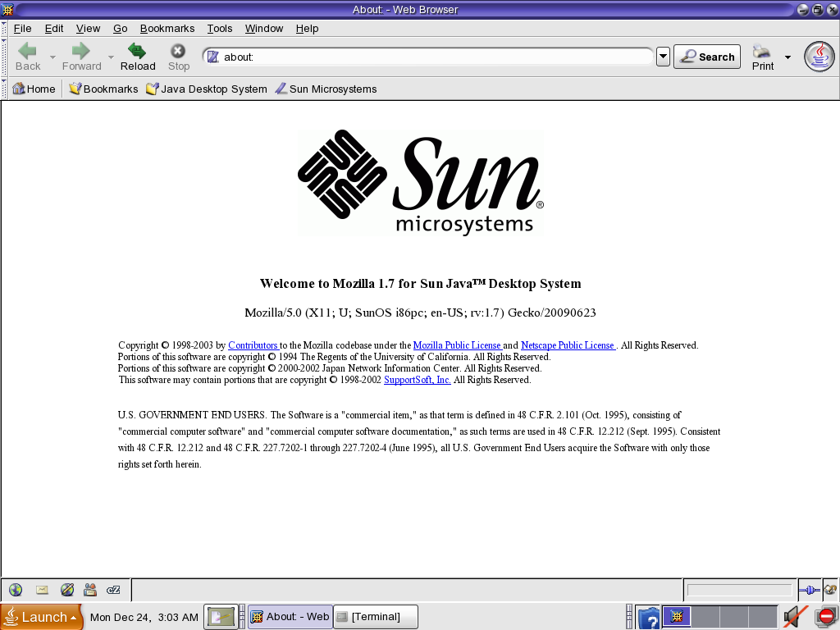Switch to the [Terminal] taskbar button

376,617
